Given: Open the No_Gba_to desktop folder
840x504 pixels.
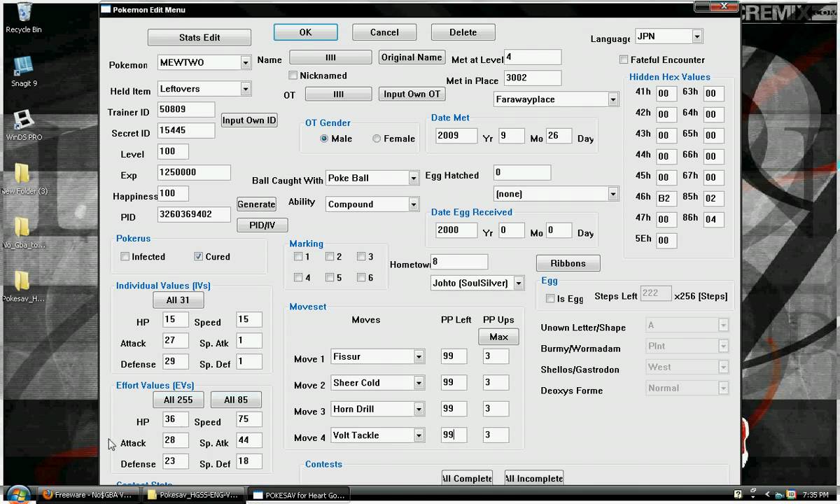Looking at the screenshot, I should [x=23, y=232].
